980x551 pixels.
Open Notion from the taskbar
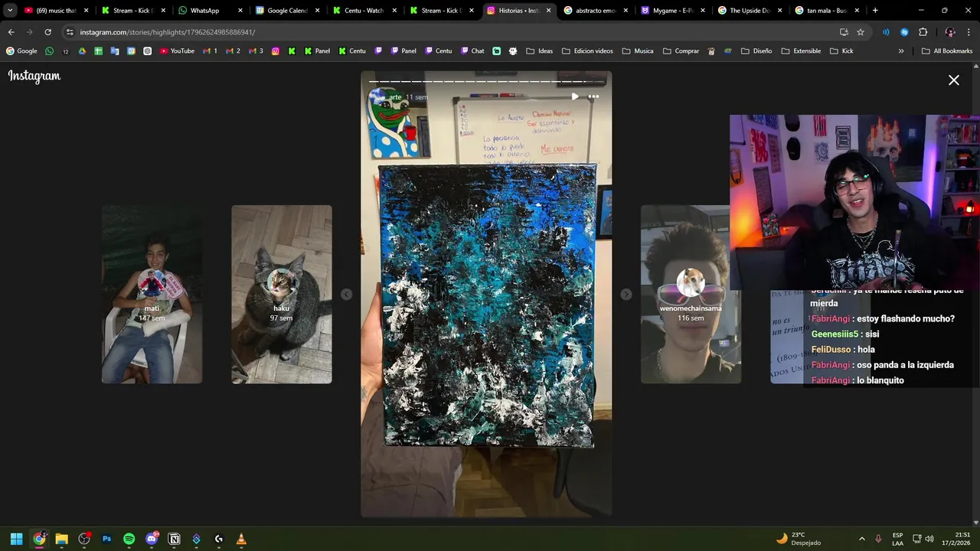[x=174, y=539]
